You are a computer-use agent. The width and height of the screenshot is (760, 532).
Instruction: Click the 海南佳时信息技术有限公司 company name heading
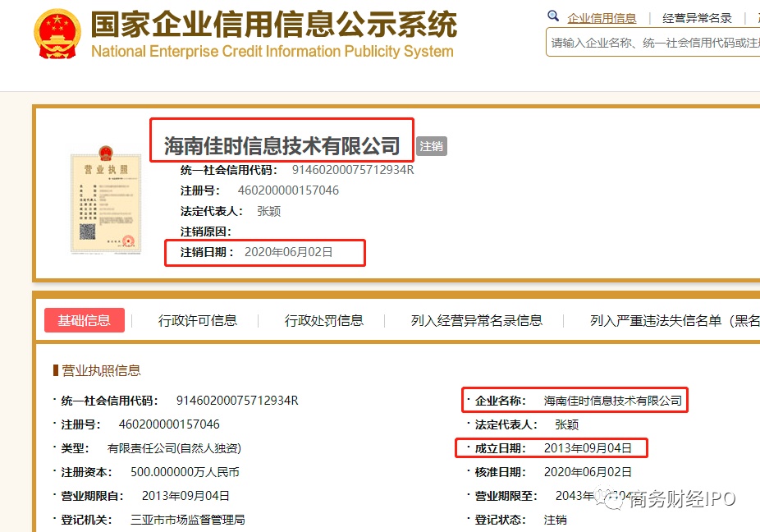281,142
